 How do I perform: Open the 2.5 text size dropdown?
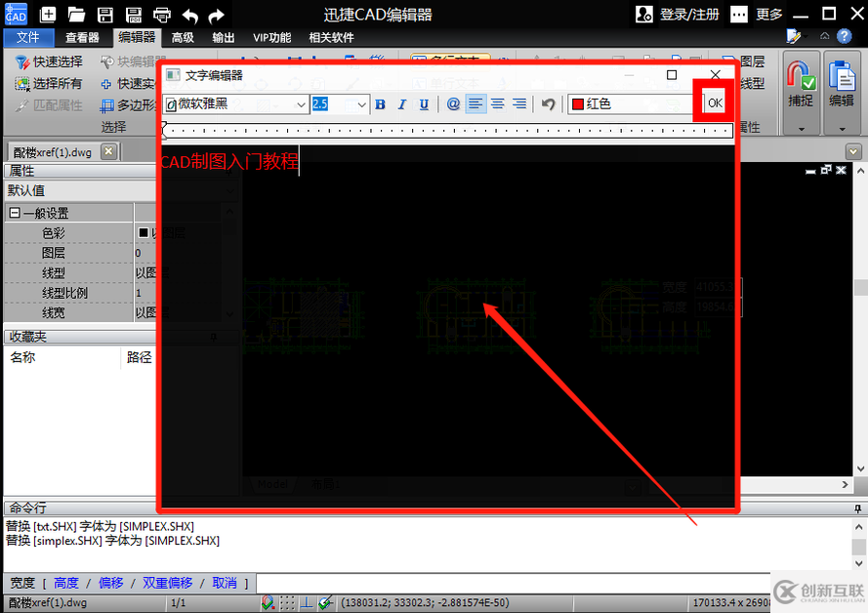[x=361, y=104]
